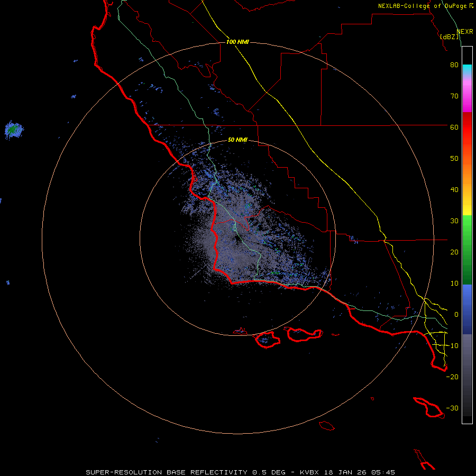The image size is (476, 476).
Task: Click the 50 NMI range ring label
Action: 237,140
